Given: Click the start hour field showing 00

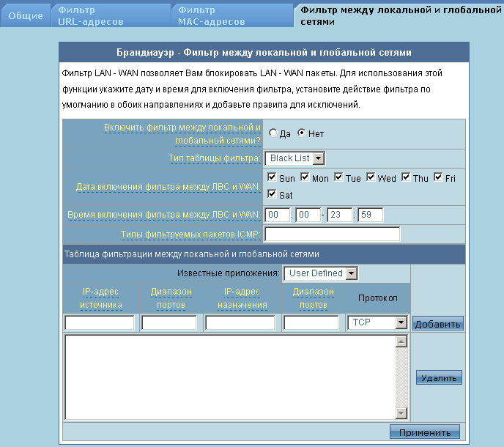Looking at the screenshot, I should (x=278, y=215).
